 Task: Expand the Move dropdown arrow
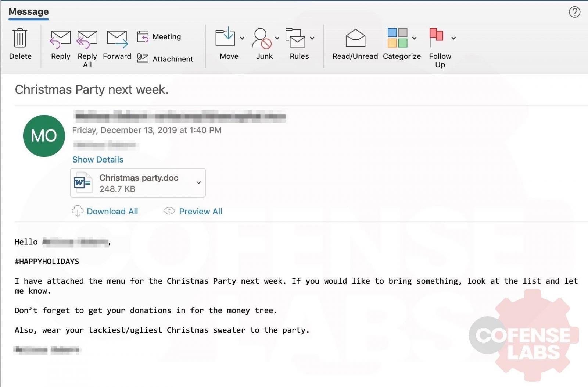point(242,38)
